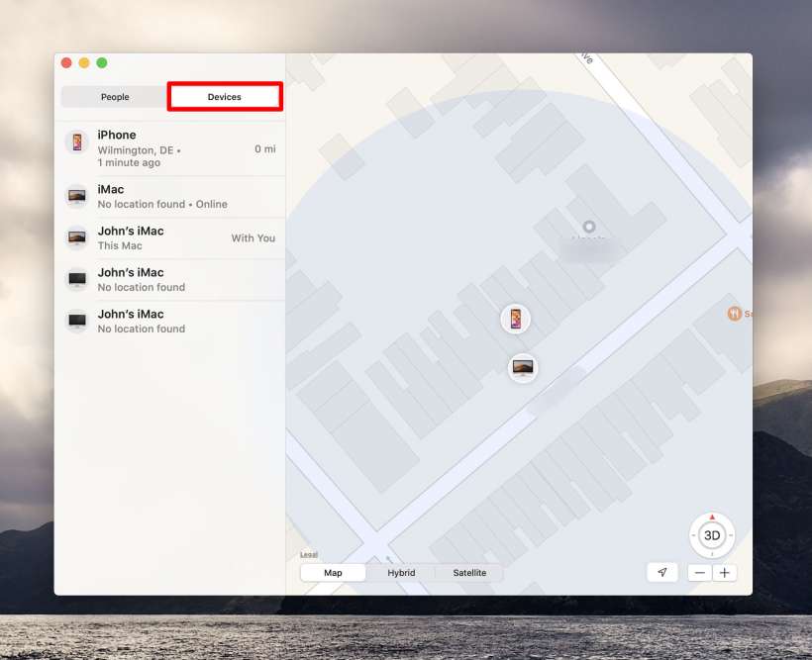Click the current location arrow button
Viewport: 812px width, 660px height.
[x=662, y=573]
